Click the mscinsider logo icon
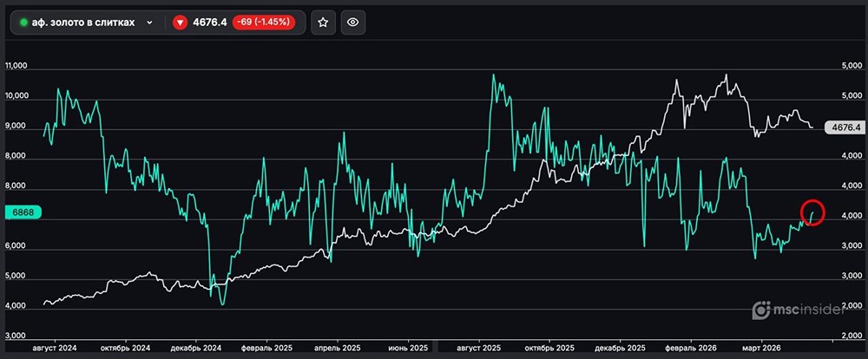This screenshot has height=359, width=868. coord(760,310)
